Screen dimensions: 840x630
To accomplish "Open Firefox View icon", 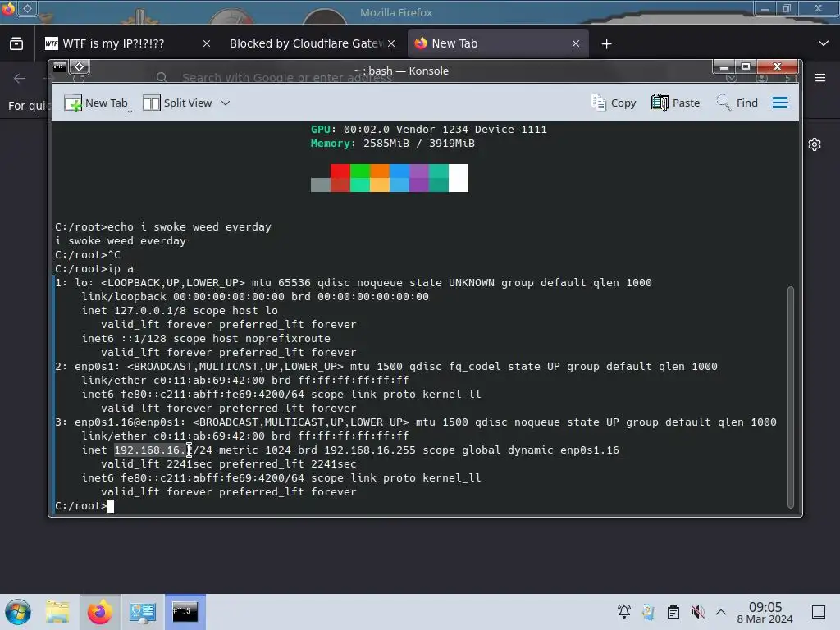I will (16, 43).
